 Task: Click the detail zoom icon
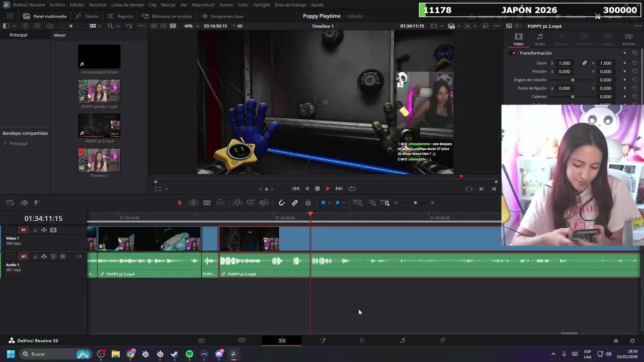(x=372, y=203)
